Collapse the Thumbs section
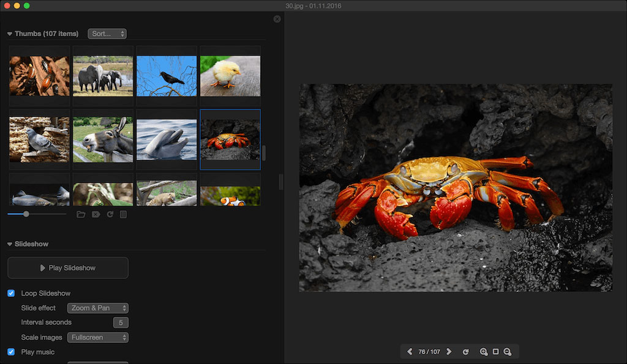Screen dimensions: 627x364 coord(10,34)
